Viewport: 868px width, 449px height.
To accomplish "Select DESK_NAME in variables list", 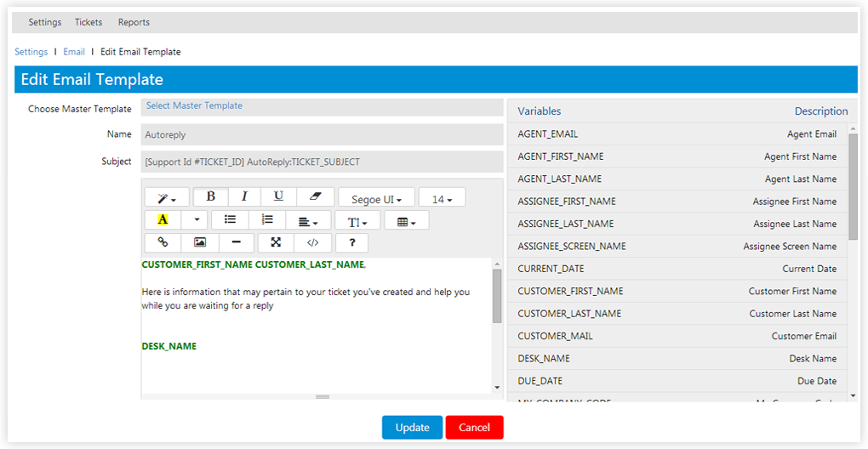I will 677,359.
